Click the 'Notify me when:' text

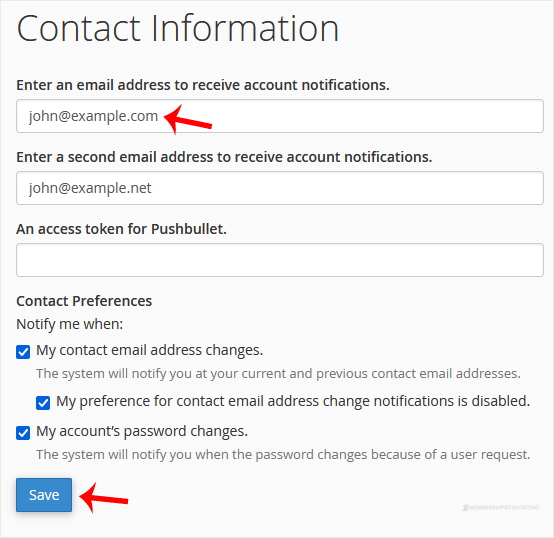[70, 324]
